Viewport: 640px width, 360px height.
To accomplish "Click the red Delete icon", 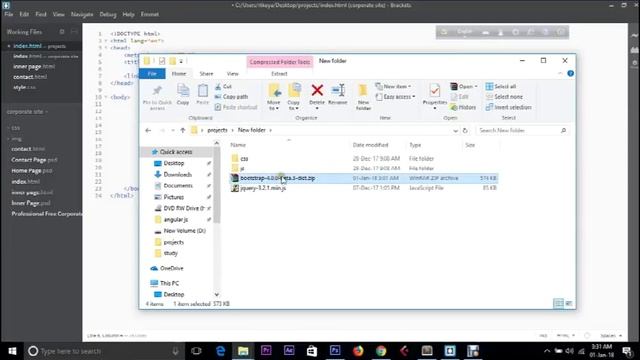I will tap(317, 90).
